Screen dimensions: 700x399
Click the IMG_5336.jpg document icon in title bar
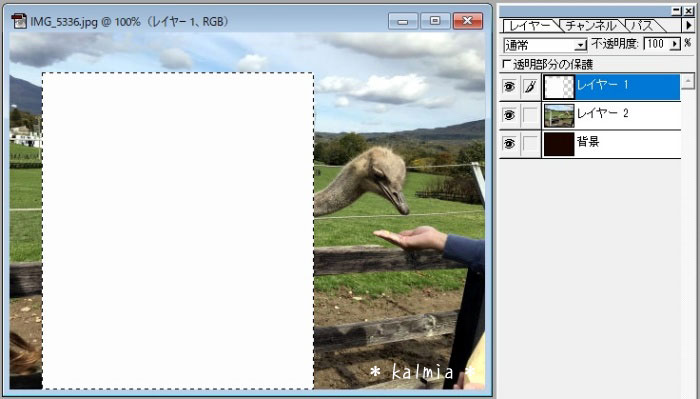[19, 21]
